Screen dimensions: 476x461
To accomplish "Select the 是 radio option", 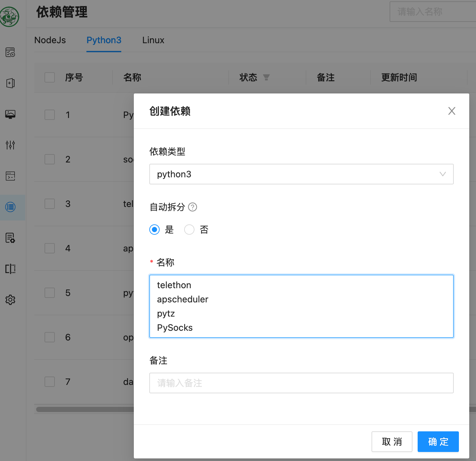I will (154, 230).
